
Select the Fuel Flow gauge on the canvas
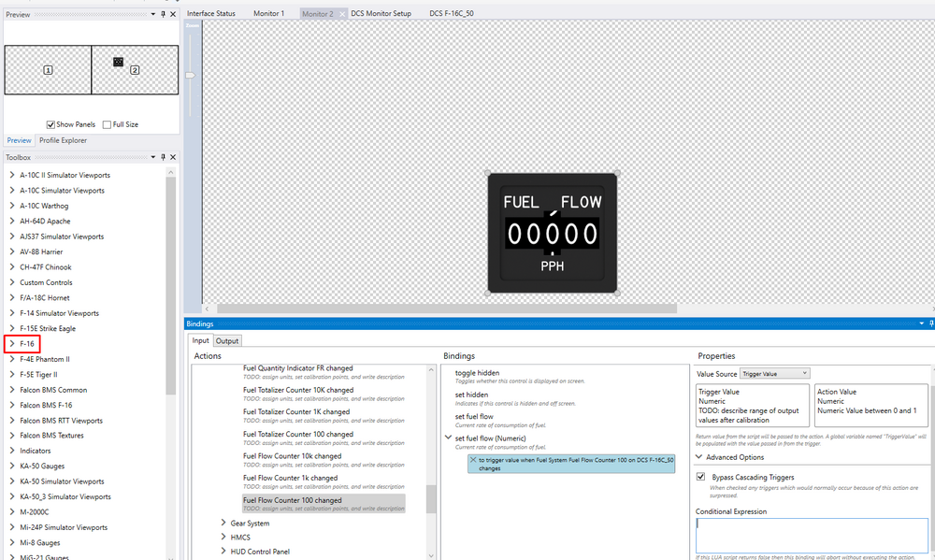[552, 233]
